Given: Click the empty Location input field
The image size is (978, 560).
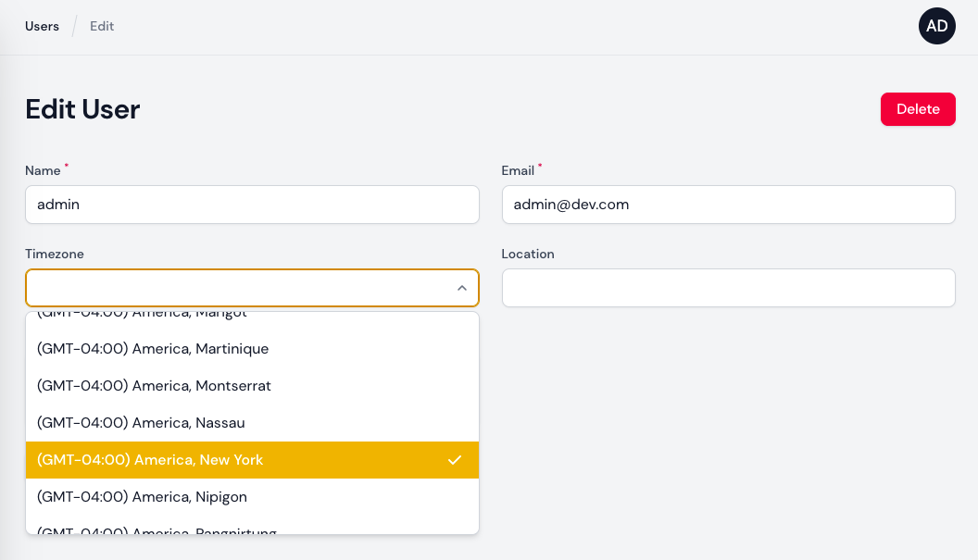Looking at the screenshot, I should (x=728, y=288).
